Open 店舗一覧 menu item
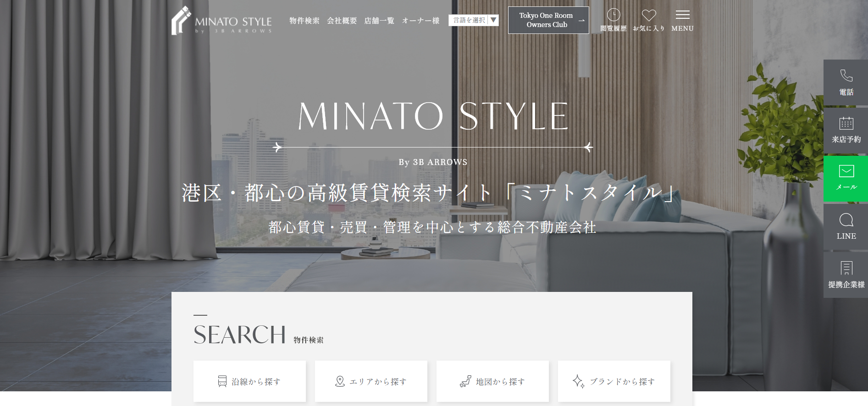The height and width of the screenshot is (406, 868). (379, 21)
